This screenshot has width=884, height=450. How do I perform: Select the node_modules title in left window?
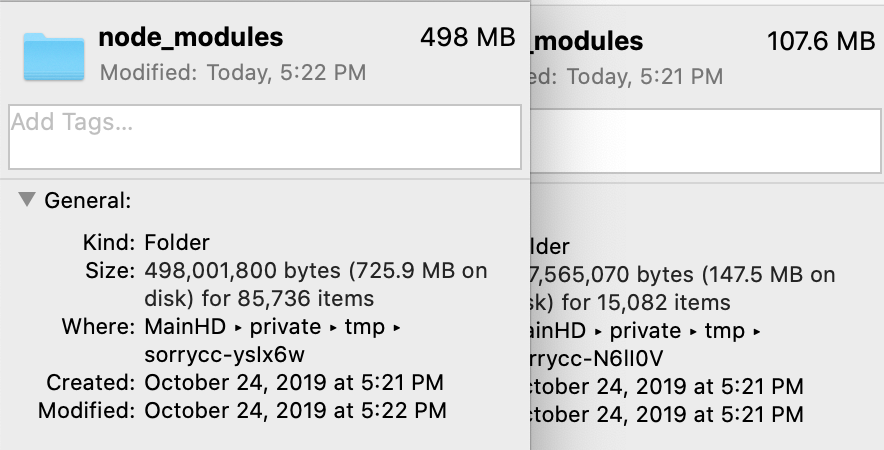(191, 38)
